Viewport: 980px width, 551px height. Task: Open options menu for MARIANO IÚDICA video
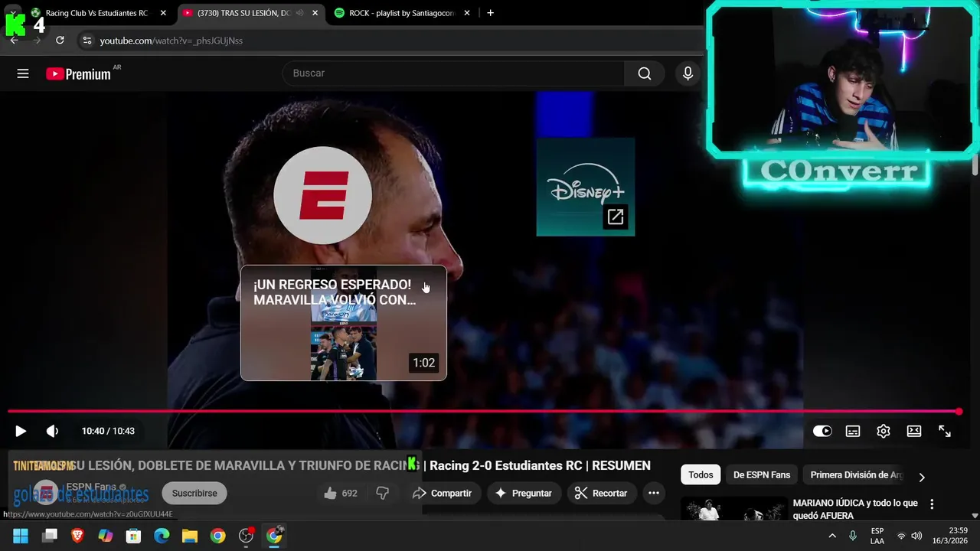tap(932, 504)
